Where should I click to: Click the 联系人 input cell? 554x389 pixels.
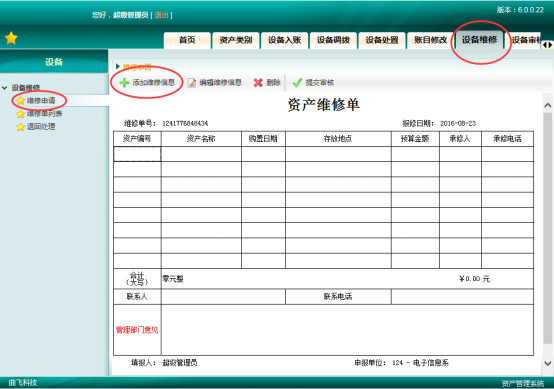223,296
